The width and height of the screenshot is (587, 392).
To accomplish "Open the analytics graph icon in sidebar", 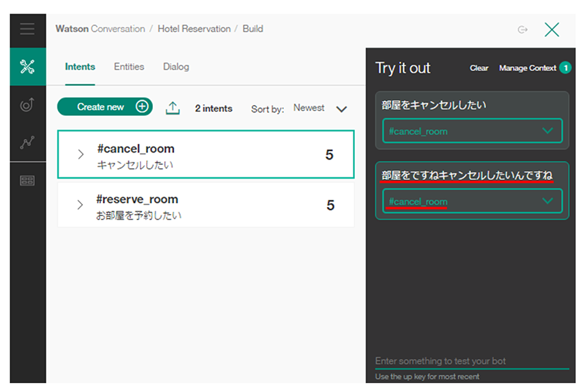I will tap(27, 142).
